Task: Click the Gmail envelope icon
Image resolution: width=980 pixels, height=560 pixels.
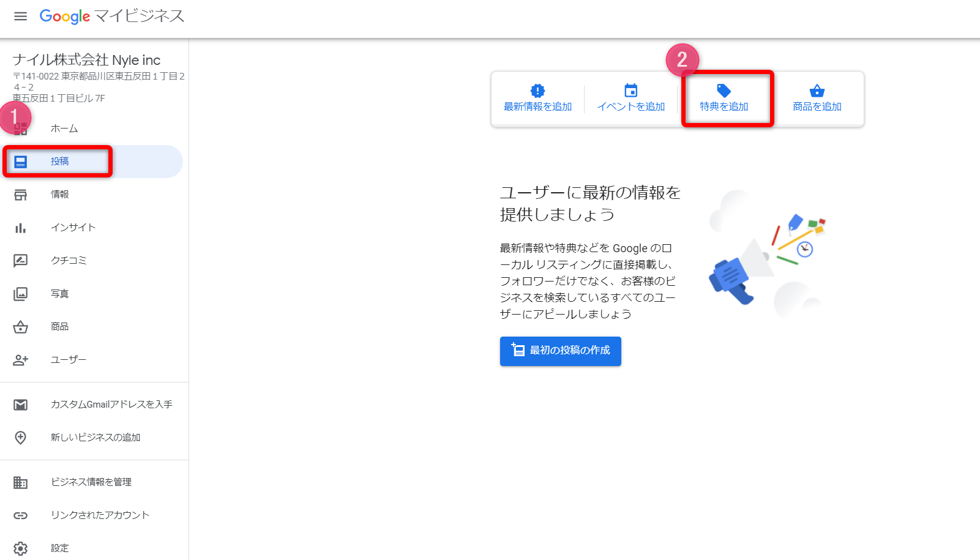Action: 21,405
